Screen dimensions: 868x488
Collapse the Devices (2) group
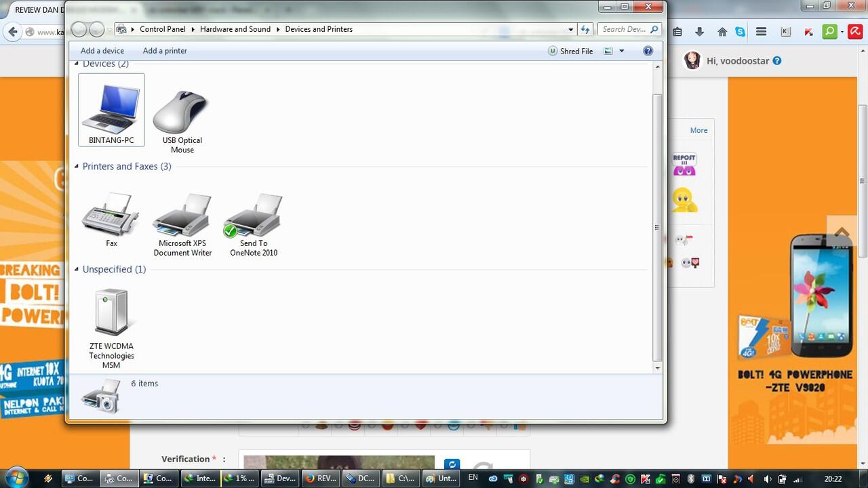coord(77,64)
